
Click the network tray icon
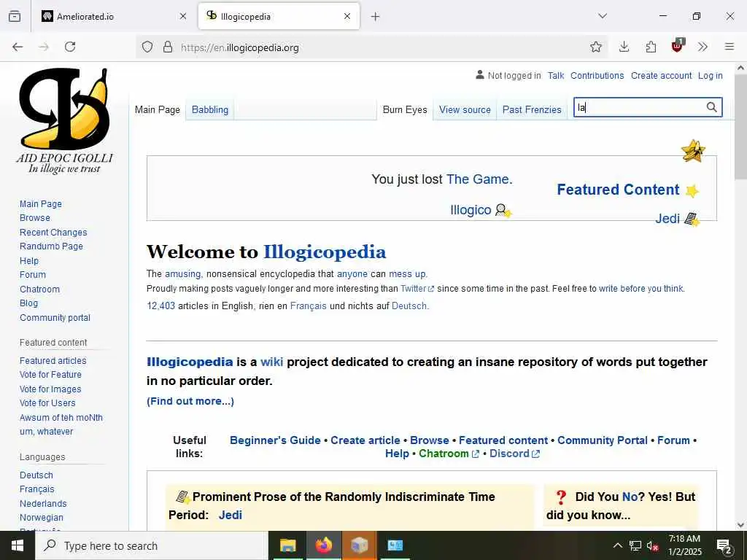click(635, 545)
